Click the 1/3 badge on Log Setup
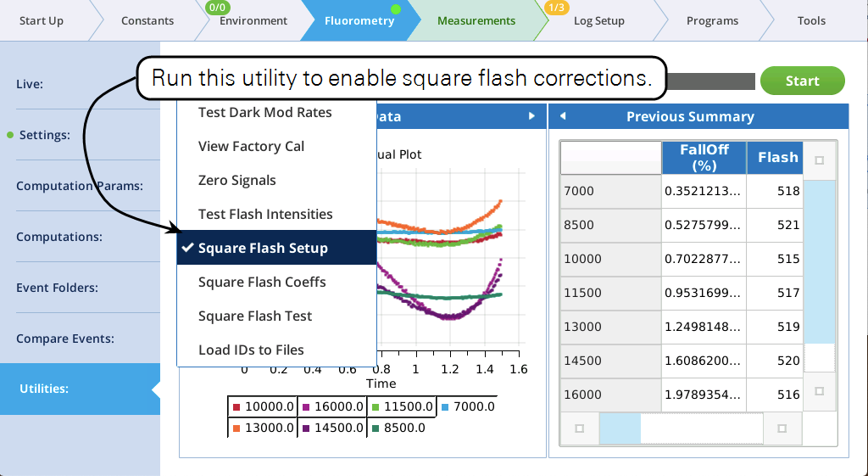This screenshot has width=868, height=476. [x=556, y=8]
